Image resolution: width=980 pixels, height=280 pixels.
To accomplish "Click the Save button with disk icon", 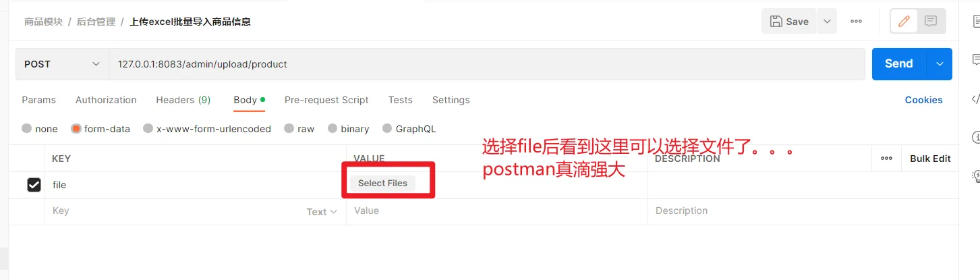I will point(789,22).
